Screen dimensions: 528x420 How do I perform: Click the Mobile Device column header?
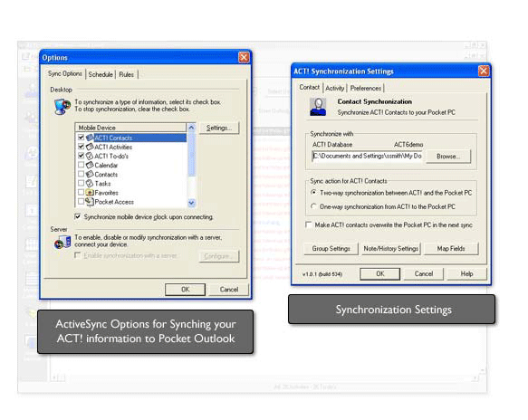[130, 128]
